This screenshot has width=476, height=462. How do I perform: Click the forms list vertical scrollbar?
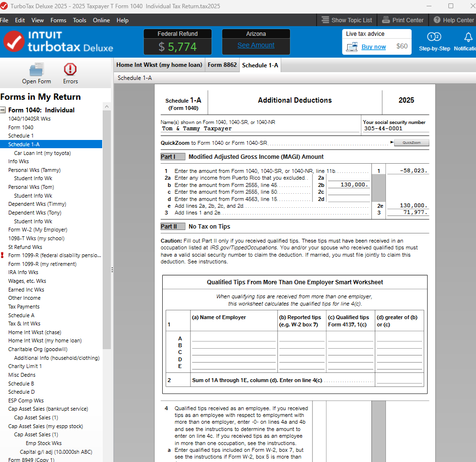click(x=107, y=230)
